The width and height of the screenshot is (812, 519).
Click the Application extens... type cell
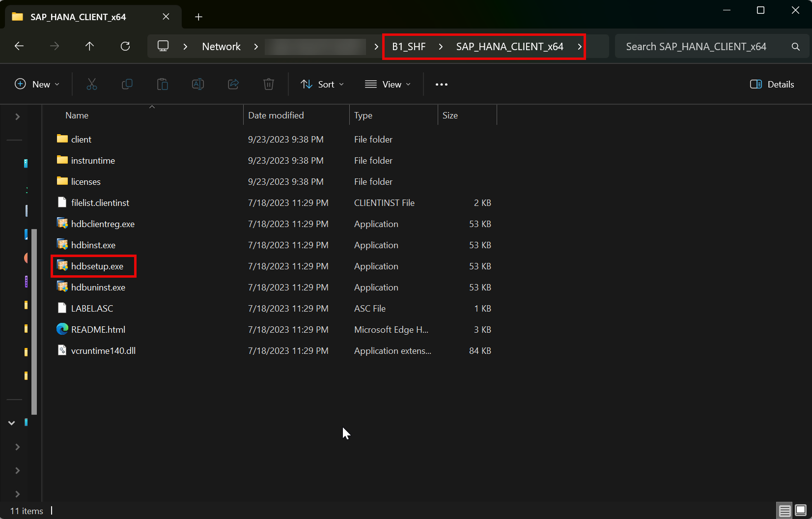click(x=392, y=351)
